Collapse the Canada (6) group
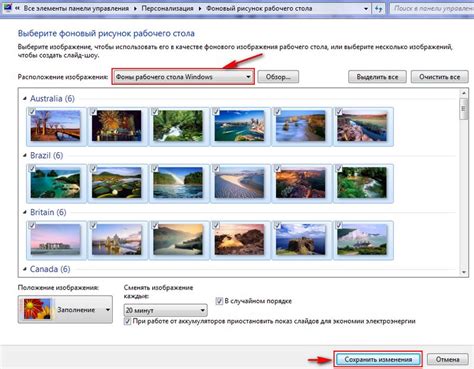The image size is (474, 369). (25, 269)
